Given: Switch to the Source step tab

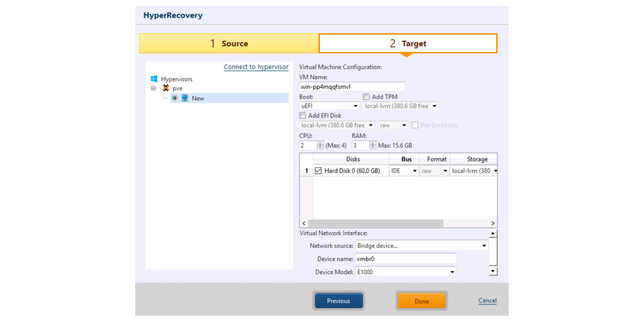Looking at the screenshot, I should (228, 43).
